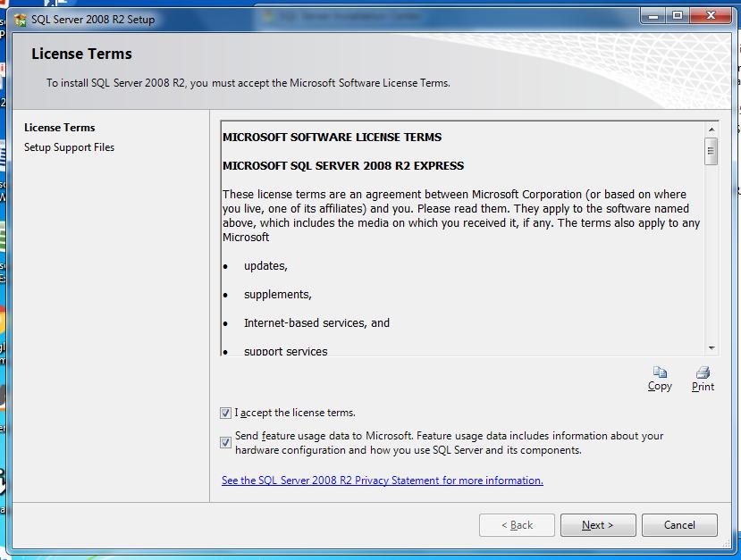Click the Print label under printer icon
Screen dimensions: 741x560
703,386
